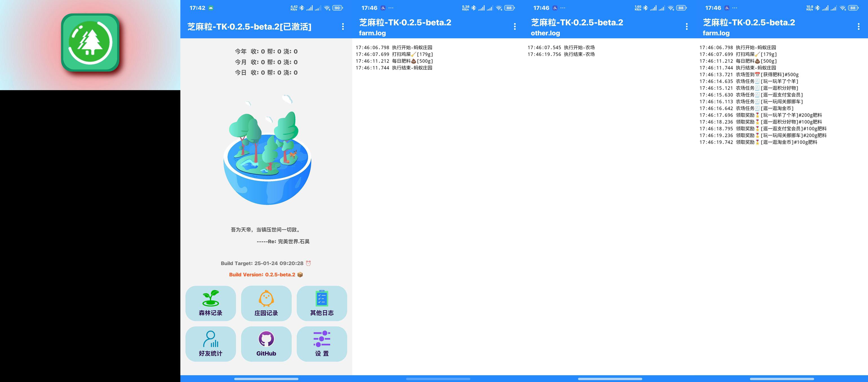Tap the 今日 statistics row

[266, 73]
